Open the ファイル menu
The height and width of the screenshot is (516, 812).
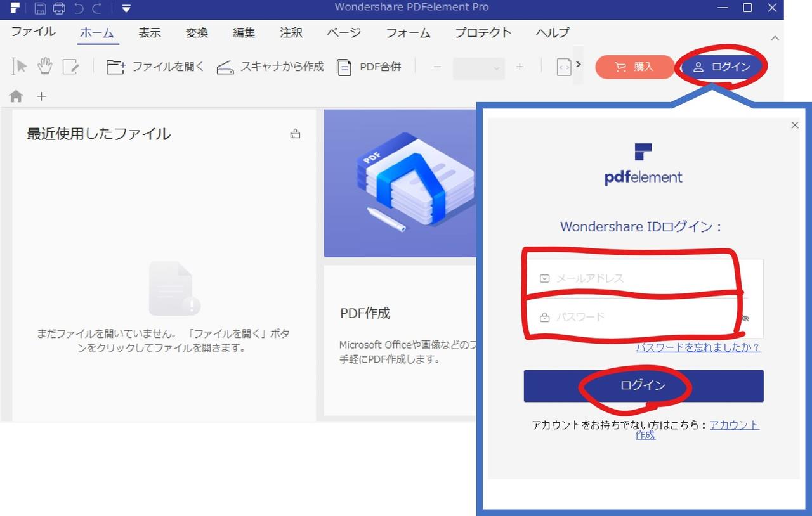pyautogui.click(x=33, y=32)
